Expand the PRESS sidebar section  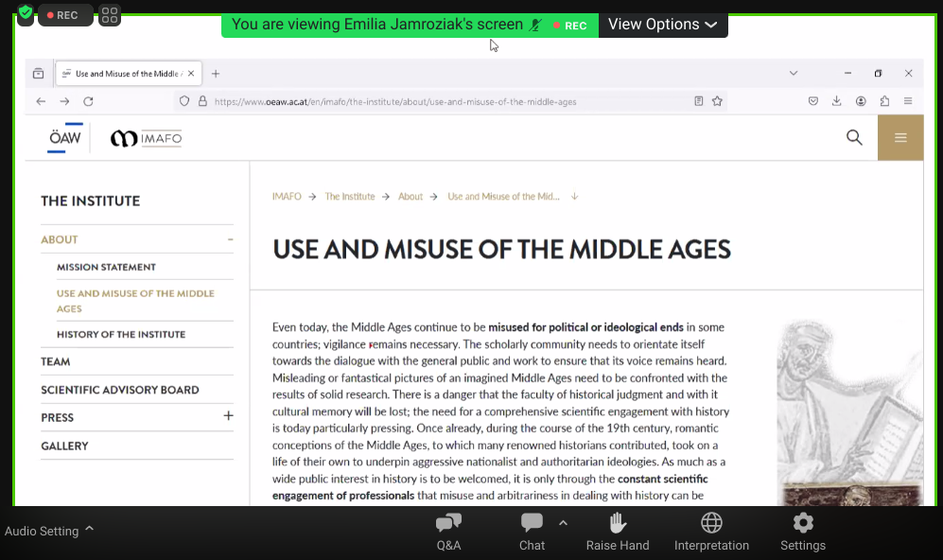pyautogui.click(x=228, y=416)
